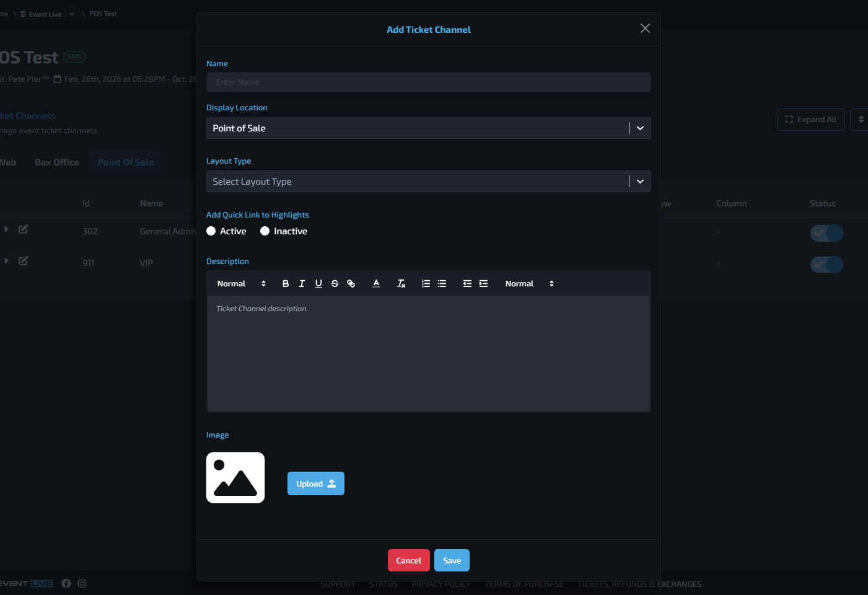
Task: Toggle italic formatting in description editor
Action: click(x=302, y=284)
